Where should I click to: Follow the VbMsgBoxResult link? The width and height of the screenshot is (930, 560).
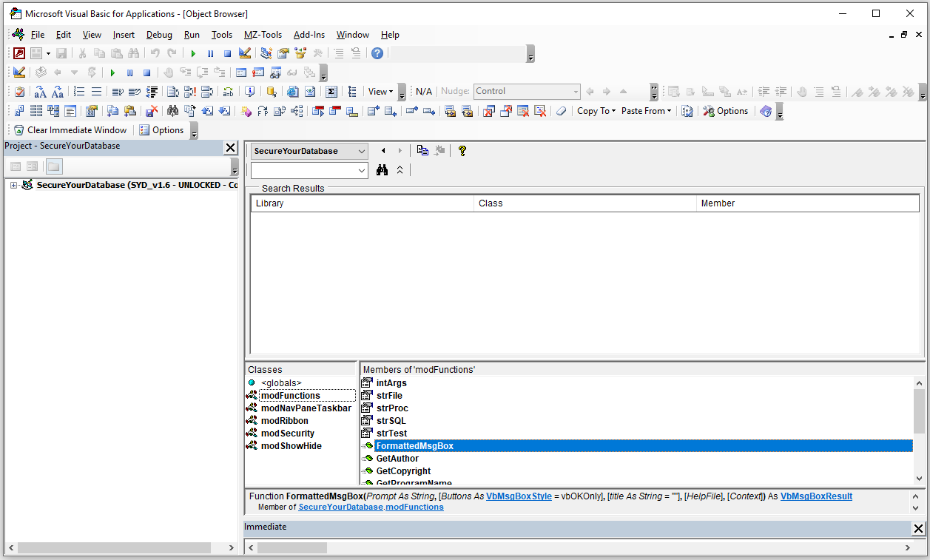point(816,496)
